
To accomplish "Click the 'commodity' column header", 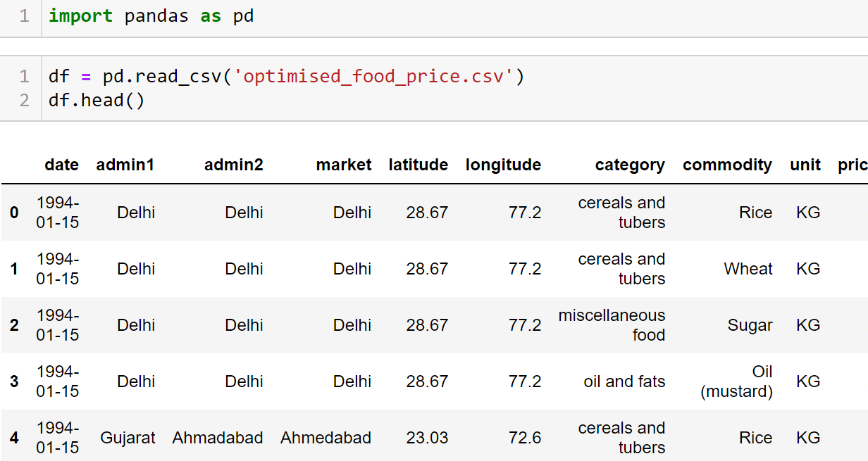I will 727,165.
